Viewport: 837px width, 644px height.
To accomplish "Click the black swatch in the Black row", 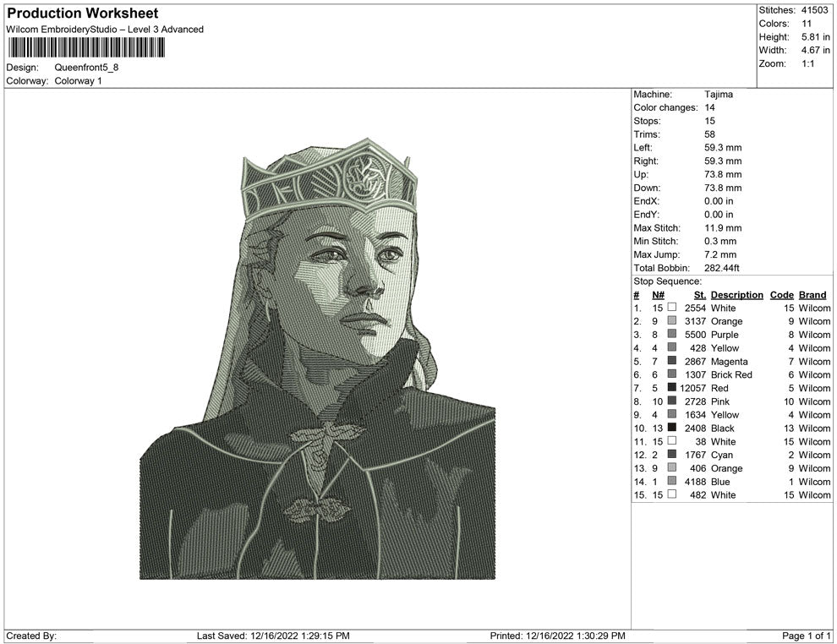I will [x=672, y=428].
